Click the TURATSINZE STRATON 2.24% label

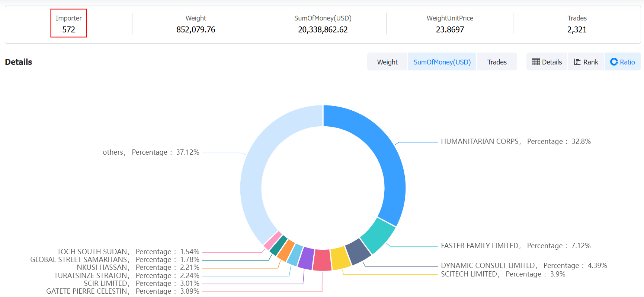pos(127,276)
